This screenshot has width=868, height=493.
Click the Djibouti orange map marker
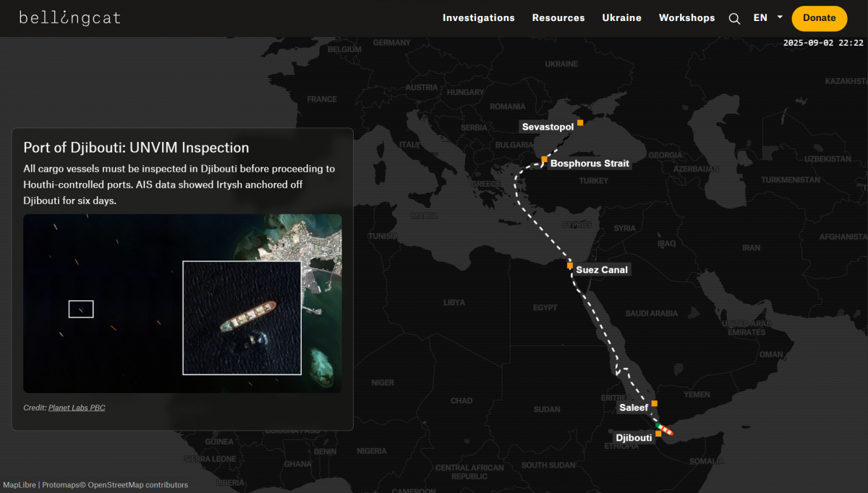pyautogui.click(x=658, y=434)
